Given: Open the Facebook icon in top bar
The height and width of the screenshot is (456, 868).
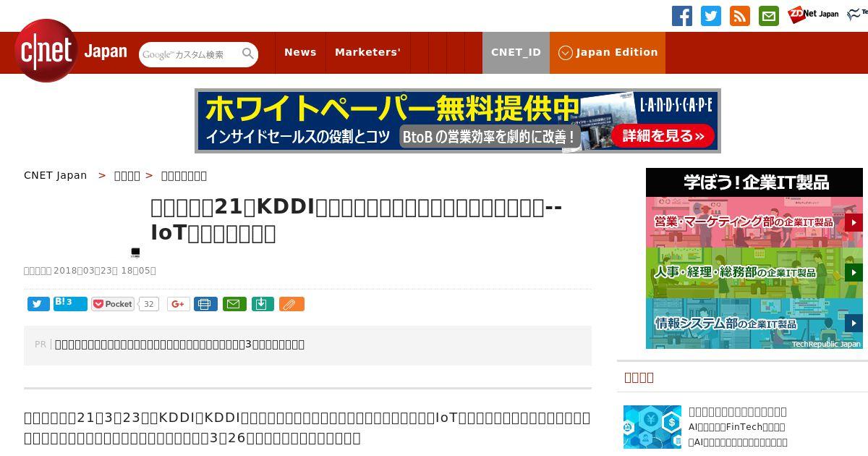Looking at the screenshot, I should click(682, 16).
